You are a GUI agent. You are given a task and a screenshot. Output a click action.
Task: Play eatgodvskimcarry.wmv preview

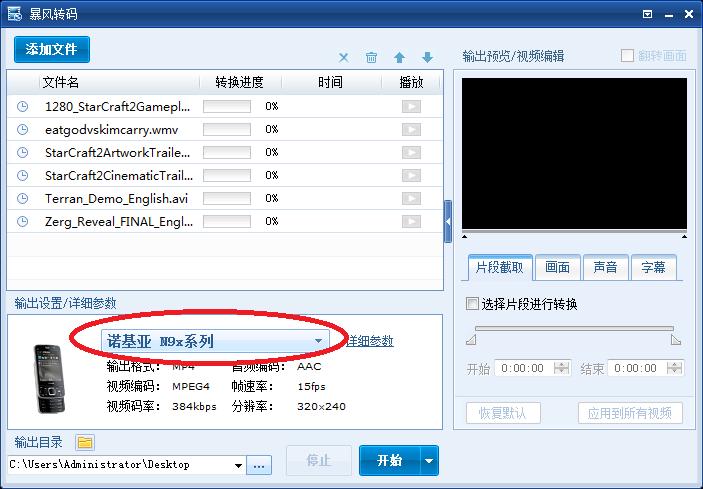[411, 130]
